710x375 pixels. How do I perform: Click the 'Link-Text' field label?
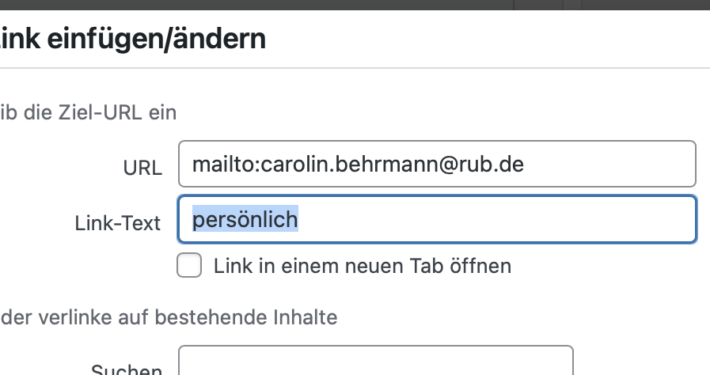118,223
